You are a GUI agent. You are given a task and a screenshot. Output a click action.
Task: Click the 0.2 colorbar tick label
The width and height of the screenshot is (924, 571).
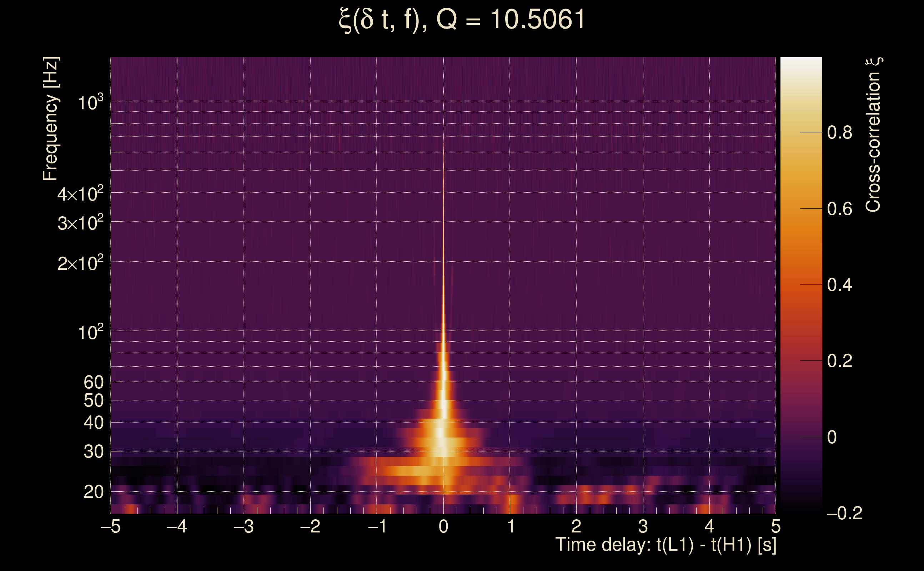click(839, 361)
